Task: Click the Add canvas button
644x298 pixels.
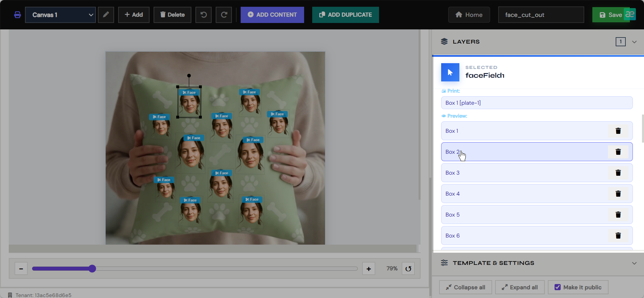Action: [x=134, y=15]
